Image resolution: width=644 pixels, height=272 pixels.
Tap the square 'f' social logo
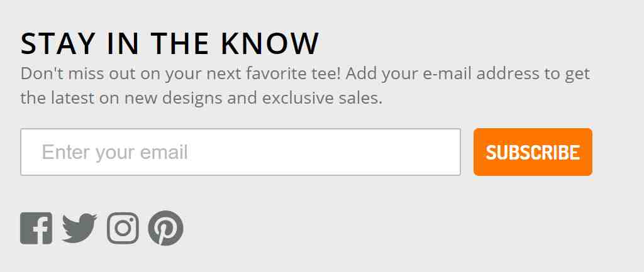(36, 228)
